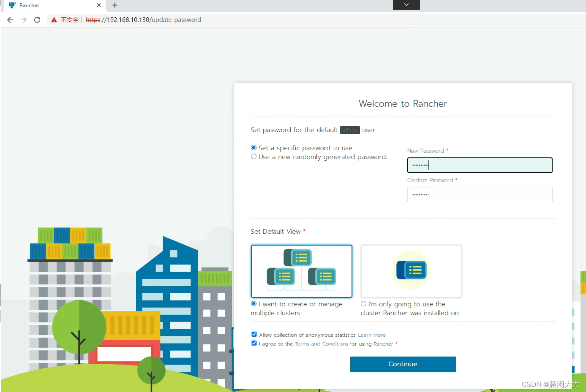Open the Terms and Conditions link
The image size is (586, 392).
pos(322,344)
